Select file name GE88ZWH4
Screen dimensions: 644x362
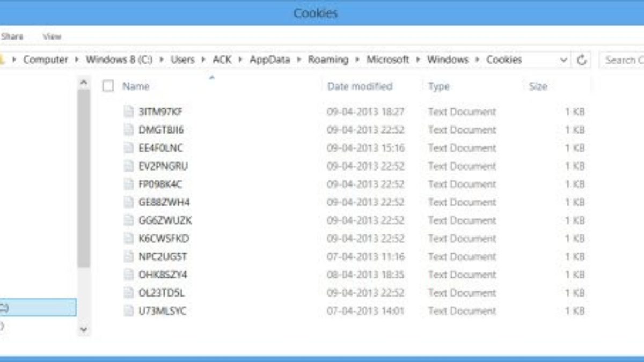164,202
